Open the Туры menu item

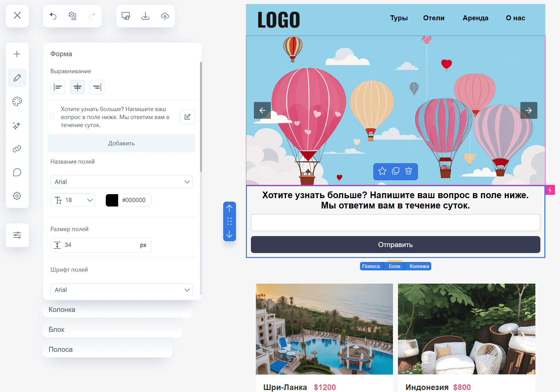click(399, 18)
